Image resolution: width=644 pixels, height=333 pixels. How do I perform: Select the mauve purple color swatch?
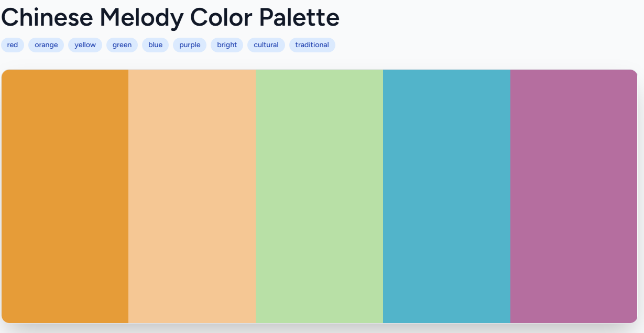click(x=573, y=196)
